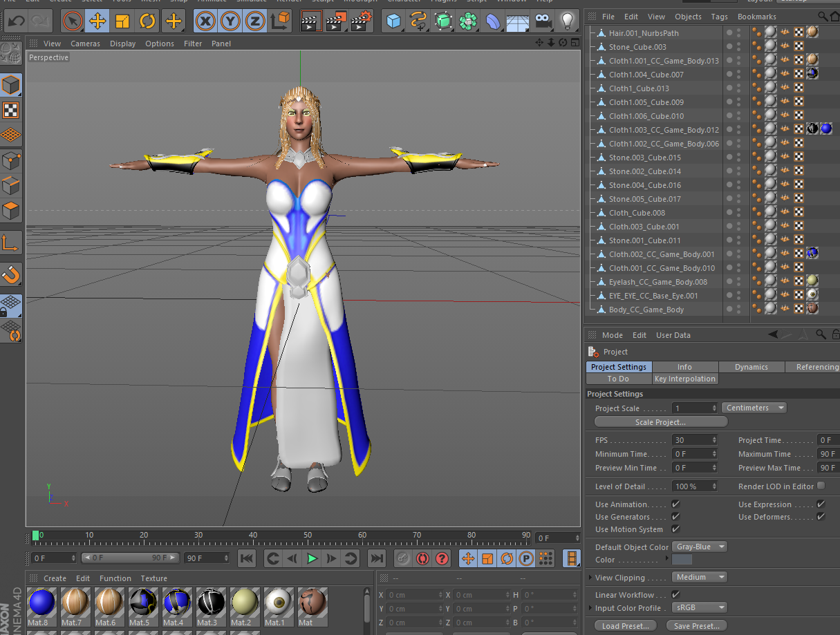Toggle Z axis lock

click(x=255, y=21)
